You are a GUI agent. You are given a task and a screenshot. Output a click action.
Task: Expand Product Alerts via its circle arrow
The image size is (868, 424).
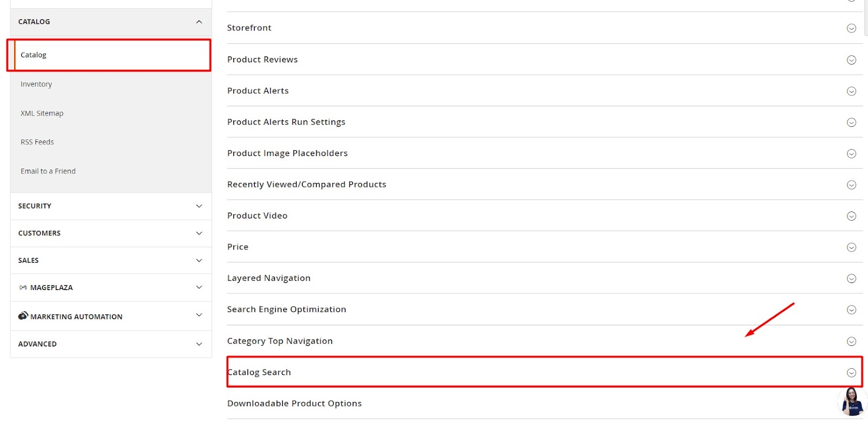pyautogui.click(x=852, y=91)
